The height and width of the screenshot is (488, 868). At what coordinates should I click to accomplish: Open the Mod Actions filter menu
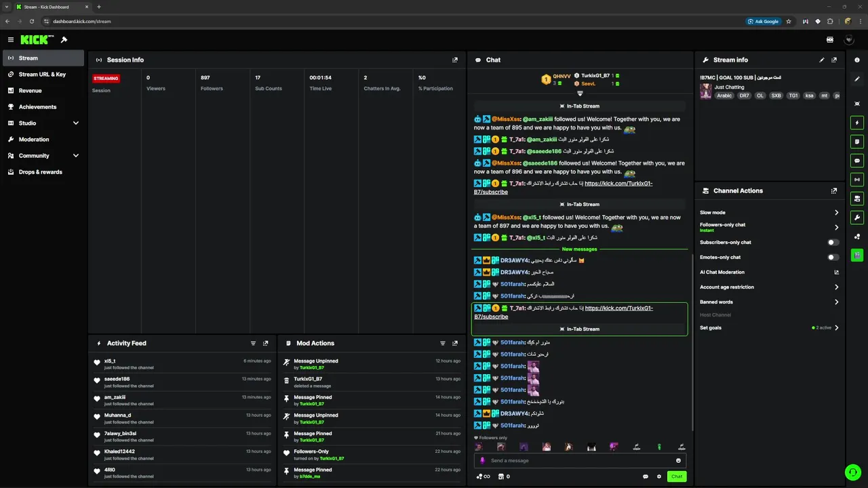coord(443,343)
